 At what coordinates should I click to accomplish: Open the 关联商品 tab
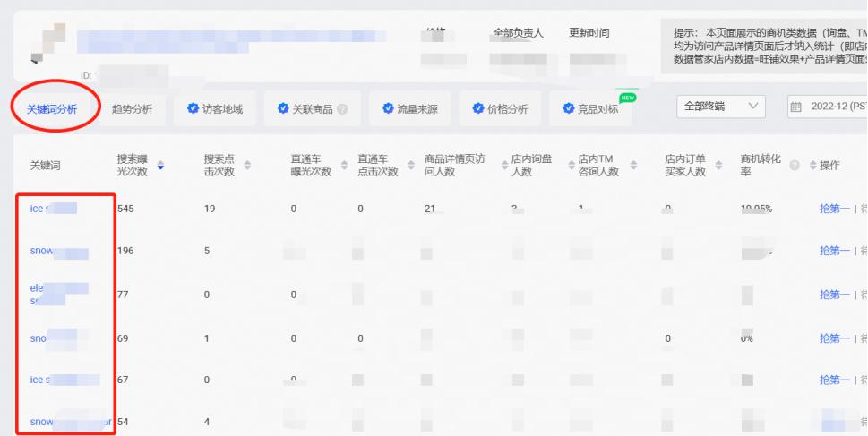click(313, 109)
